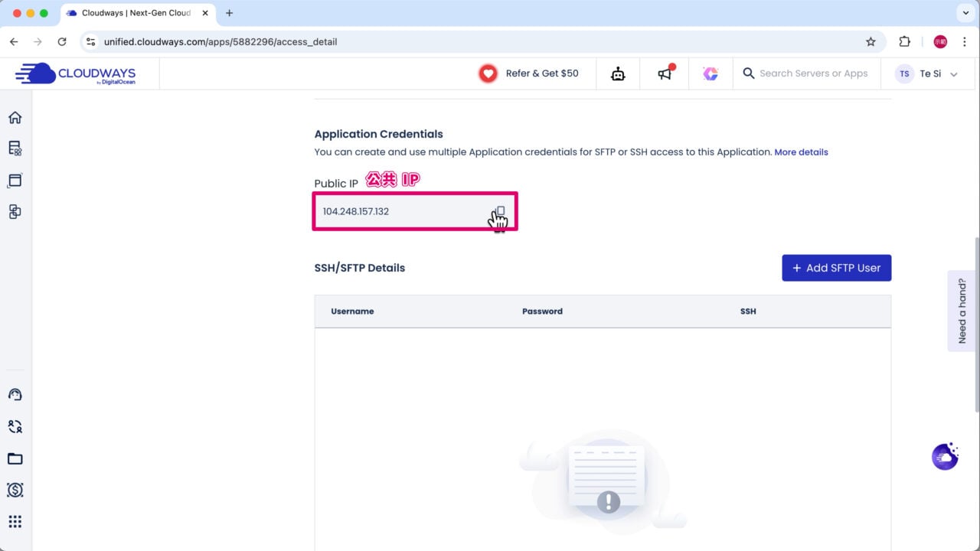The height and width of the screenshot is (551, 980).
Task: Open the chat bubble at bottom right
Action: click(x=945, y=456)
